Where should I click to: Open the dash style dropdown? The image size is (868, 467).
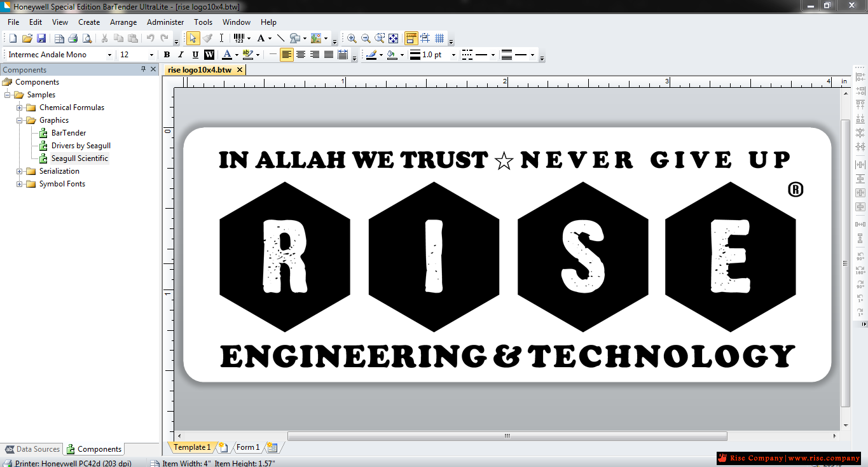tap(493, 55)
